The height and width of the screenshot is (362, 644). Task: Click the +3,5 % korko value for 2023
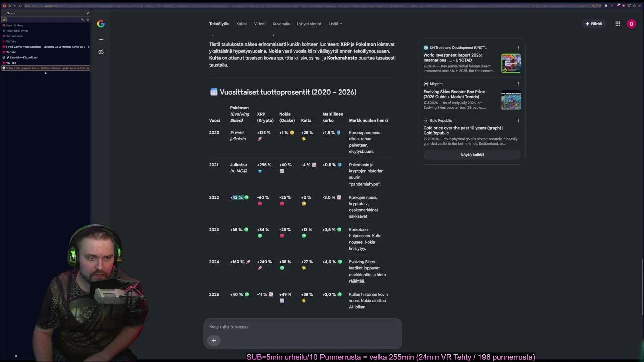[x=329, y=230]
